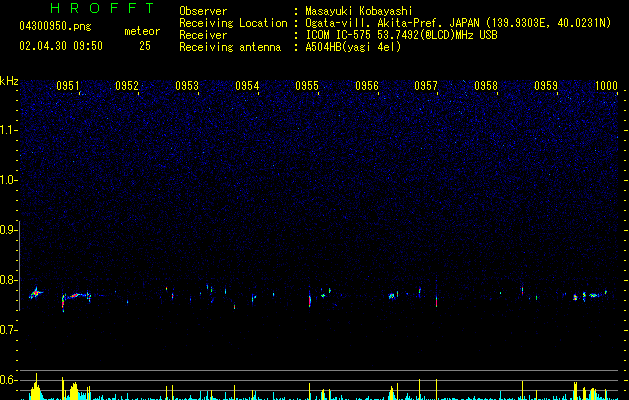Select the A504HB(yagi 4el) antenna text
Screen dimensions: 629x400
click(x=353, y=47)
